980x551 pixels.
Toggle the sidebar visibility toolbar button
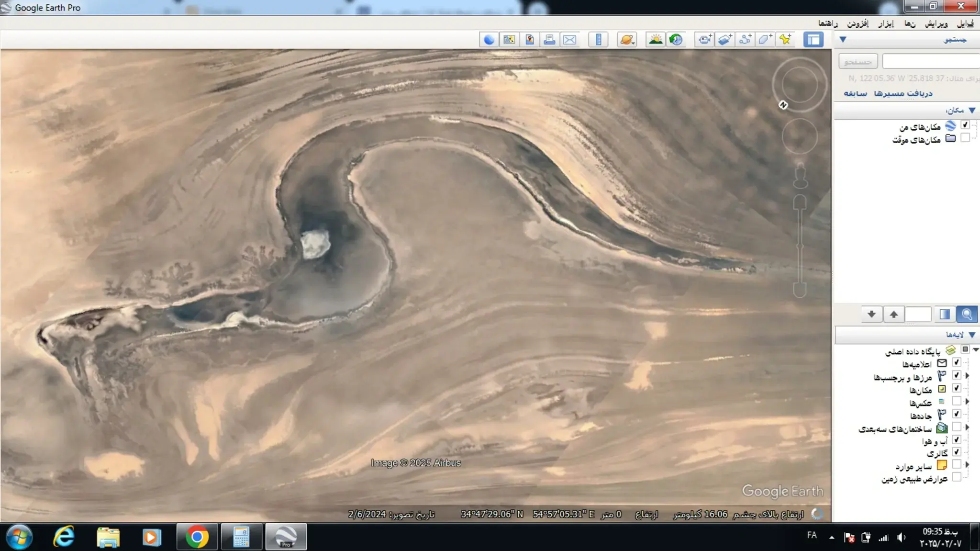[x=813, y=39]
